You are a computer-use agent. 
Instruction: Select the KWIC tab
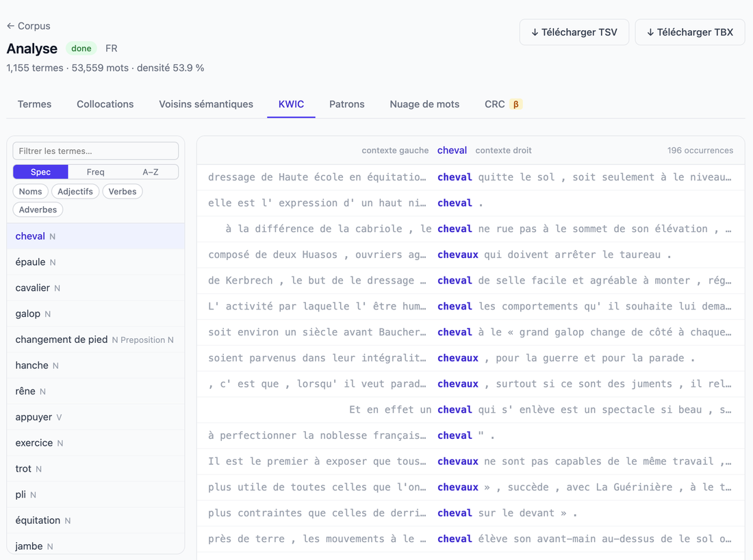[x=291, y=104]
